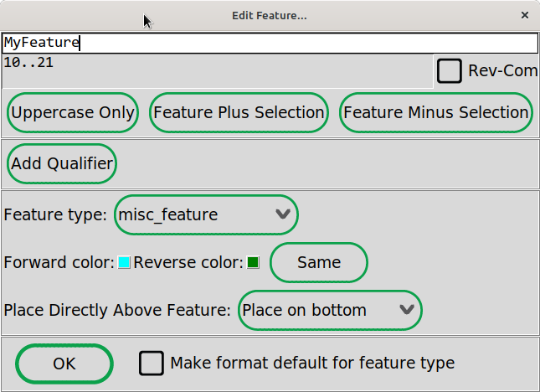540x392 pixels.
Task: Open the misc_feature type dropdown
Action: pyautogui.click(x=206, y=214)
